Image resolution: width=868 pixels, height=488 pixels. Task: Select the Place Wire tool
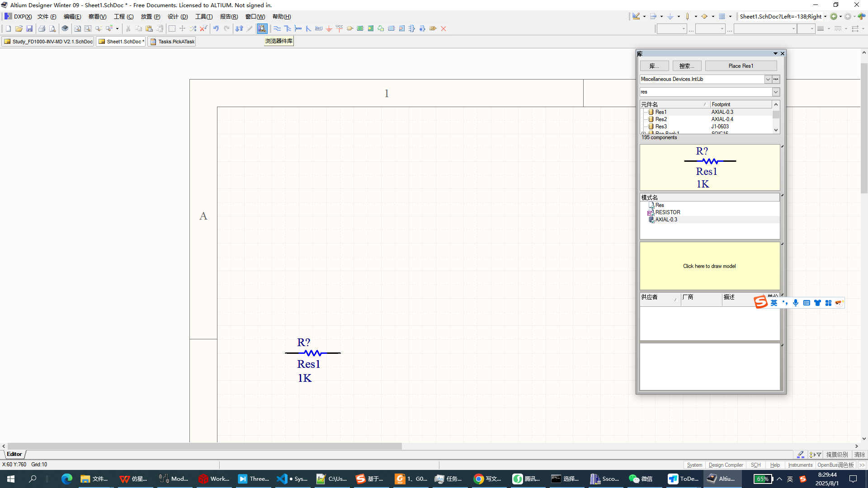[x=277, y=28]
